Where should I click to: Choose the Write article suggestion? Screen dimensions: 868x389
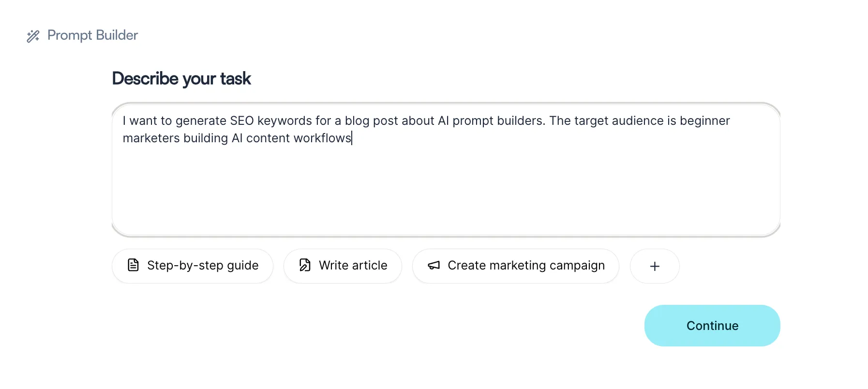[343, 266]
